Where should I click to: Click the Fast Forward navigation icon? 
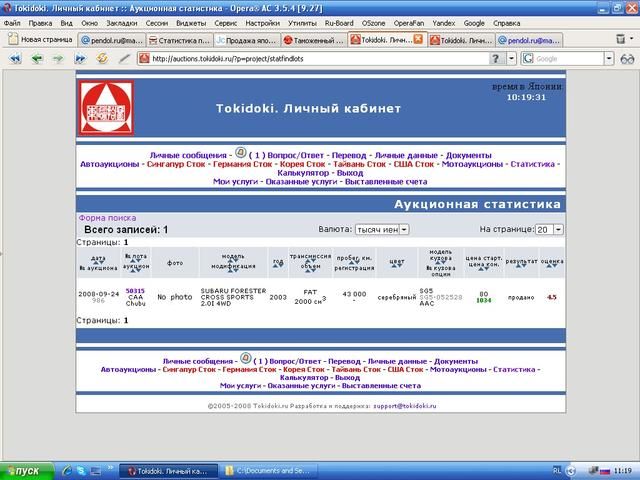click(80, 59)
